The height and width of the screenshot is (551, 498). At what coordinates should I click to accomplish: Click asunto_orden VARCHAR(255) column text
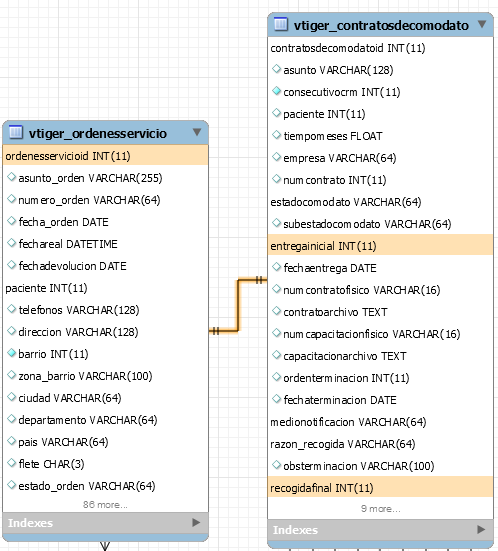coord(90,178)
